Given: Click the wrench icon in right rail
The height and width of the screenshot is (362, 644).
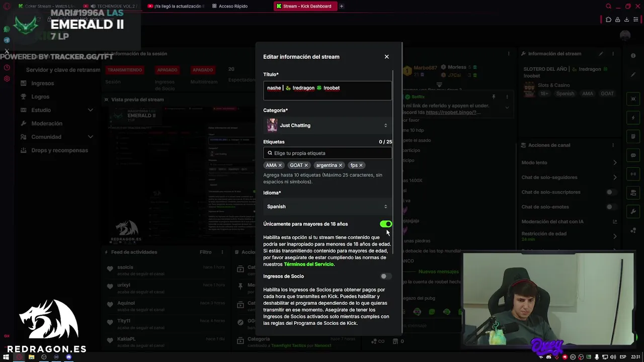Looking at the screenshot, I should tap(633, 212).
